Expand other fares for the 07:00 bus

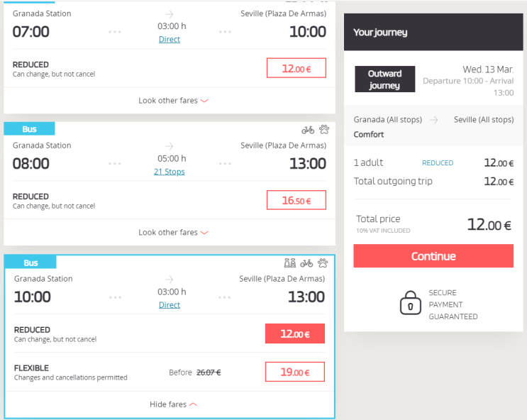tap(173, 101)
